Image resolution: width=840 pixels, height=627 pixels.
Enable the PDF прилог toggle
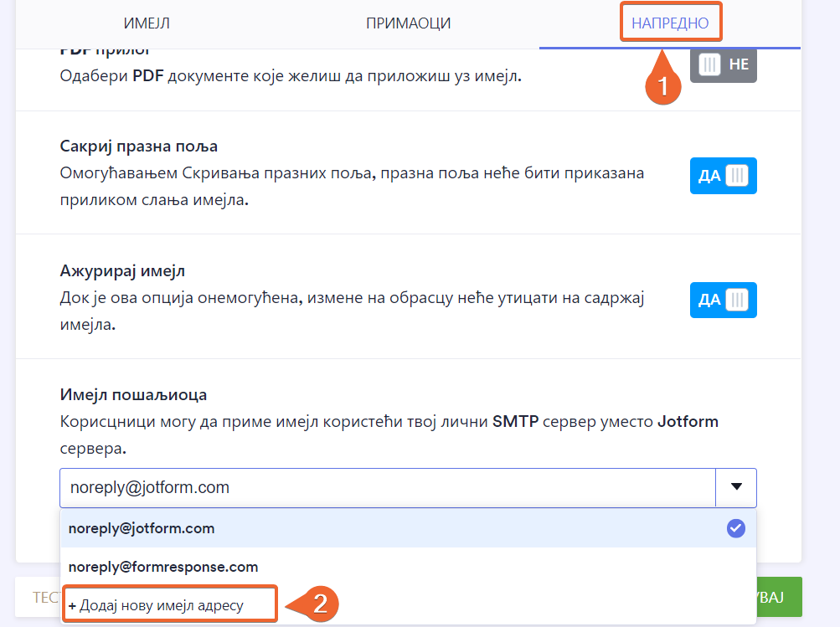click(x=723, y=65)
